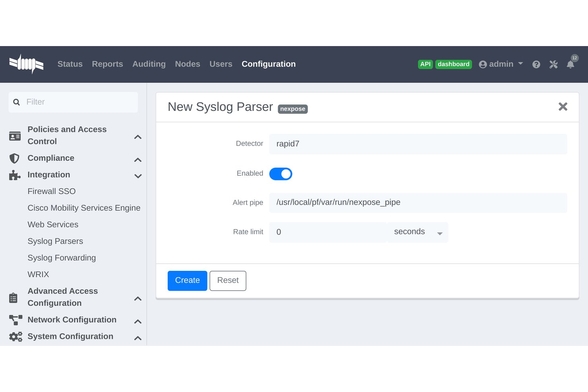Screen dimensions: 588x392
Task: Open Syslog Parsers in the sidebar
Action: click(55, 241)
